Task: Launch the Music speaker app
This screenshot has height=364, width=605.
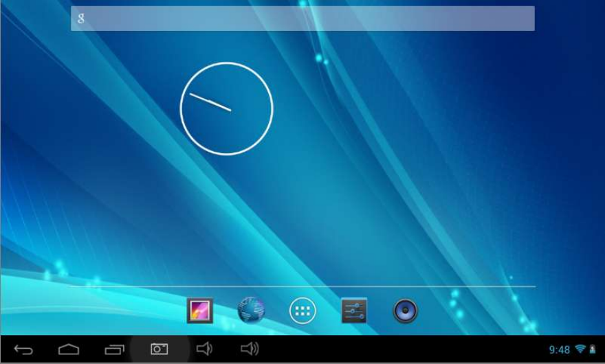Action: [406, 310]
